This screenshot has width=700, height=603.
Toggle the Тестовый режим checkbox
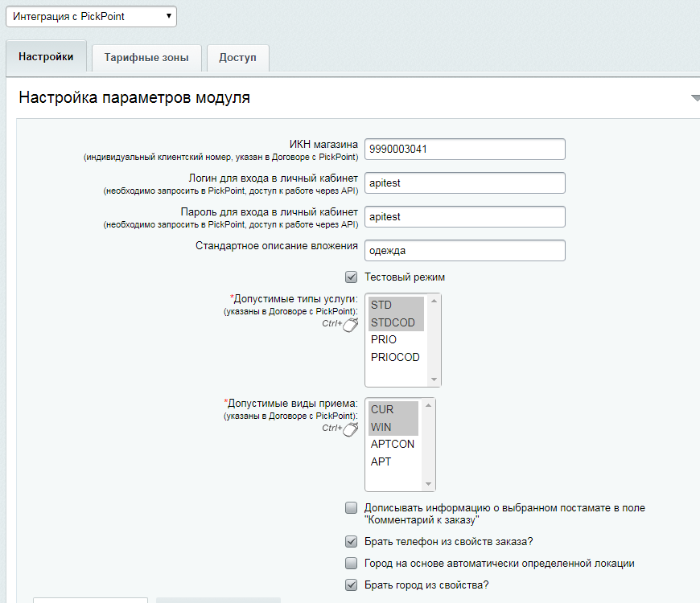352,277
